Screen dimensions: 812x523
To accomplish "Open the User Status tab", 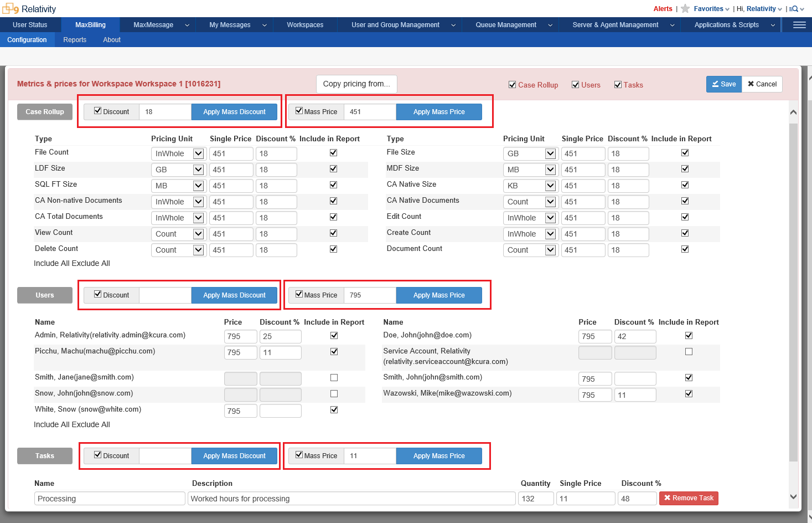I will point(30,25).
